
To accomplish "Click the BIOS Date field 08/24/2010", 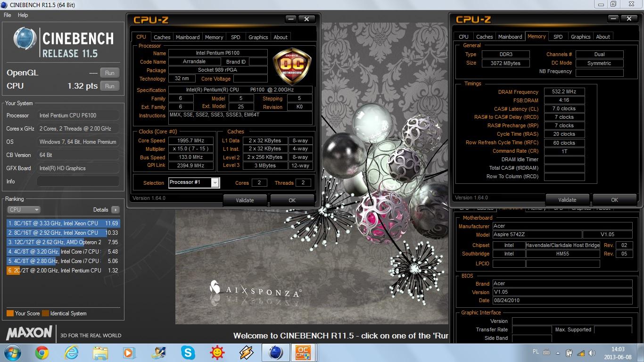I will point(562,300).
